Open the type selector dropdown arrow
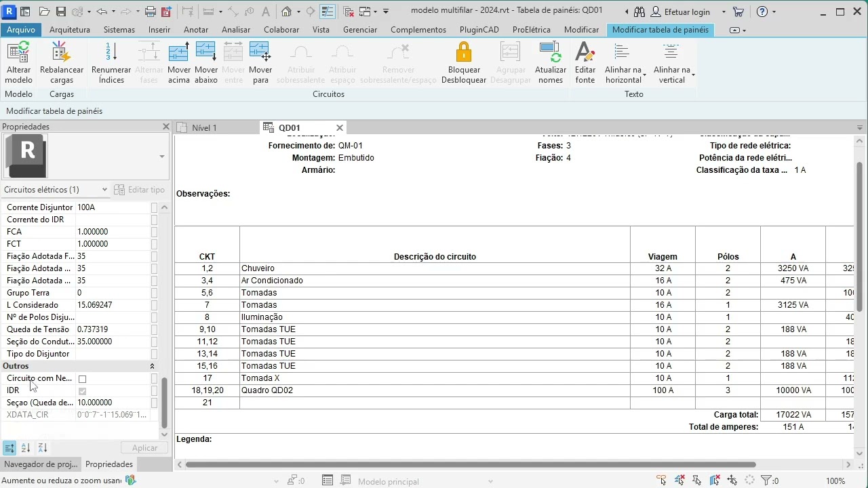The width and height of the screenshot is (868, 488). [x=161, y=157]
